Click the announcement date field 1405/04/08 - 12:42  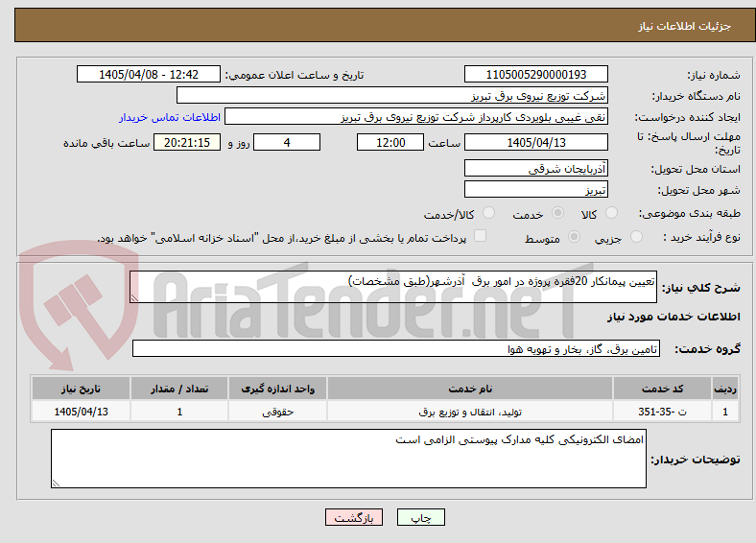tap(149, 74)
